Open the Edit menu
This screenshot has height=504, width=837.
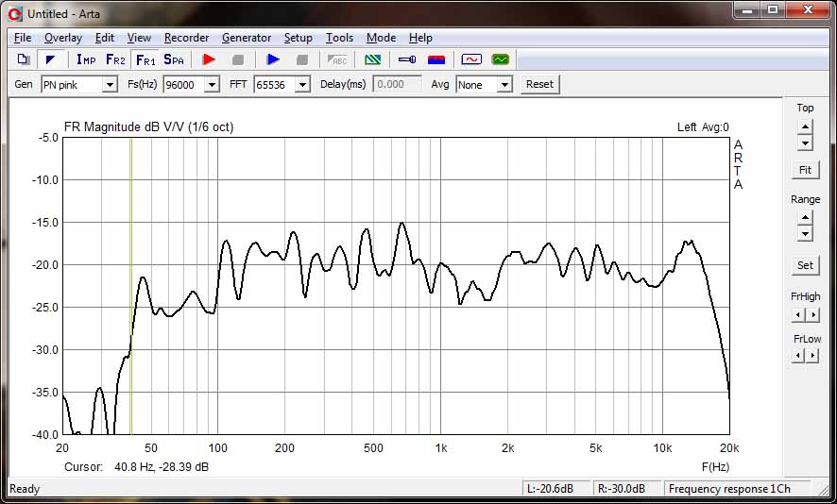click(x=105, y=38)
